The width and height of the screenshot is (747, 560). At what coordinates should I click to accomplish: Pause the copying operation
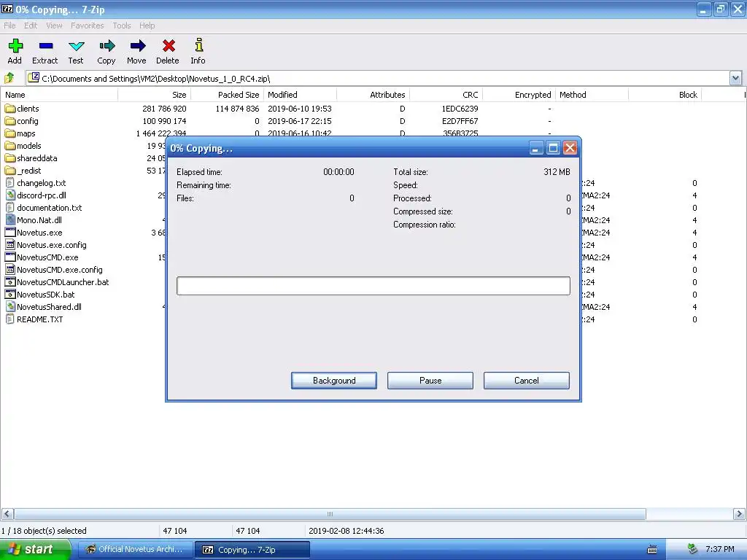click(x=430, y=381)
